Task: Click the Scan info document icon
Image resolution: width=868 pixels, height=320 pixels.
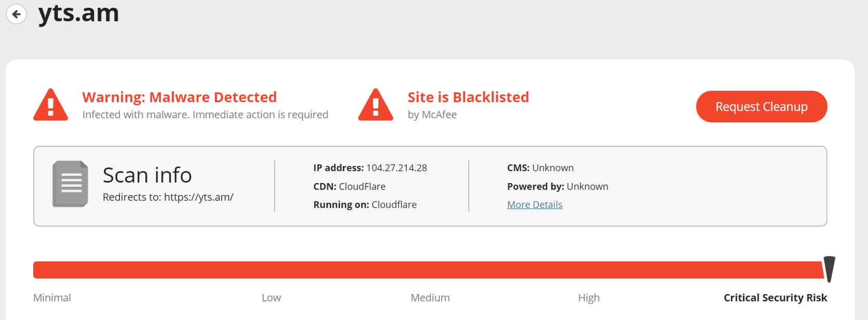Action: click(70, 184)
